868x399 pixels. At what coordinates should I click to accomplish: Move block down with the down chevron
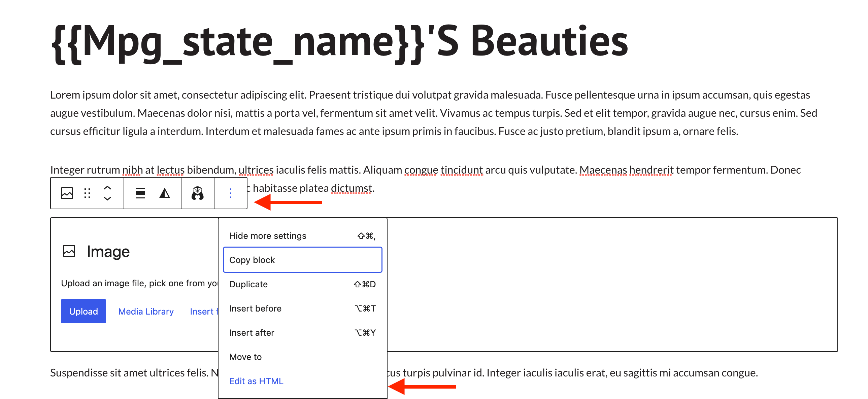[107, 198]
